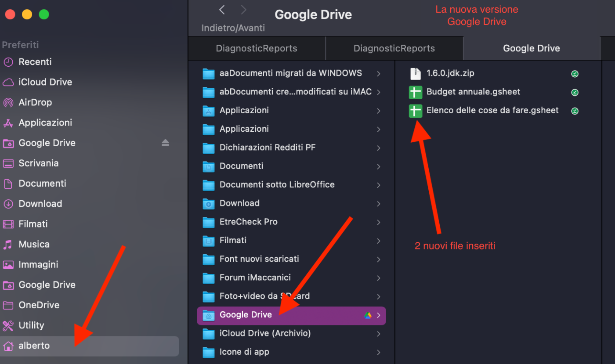
Task: Click the Elenco delle cose da fare sheet icon
Action: [415, 111]
